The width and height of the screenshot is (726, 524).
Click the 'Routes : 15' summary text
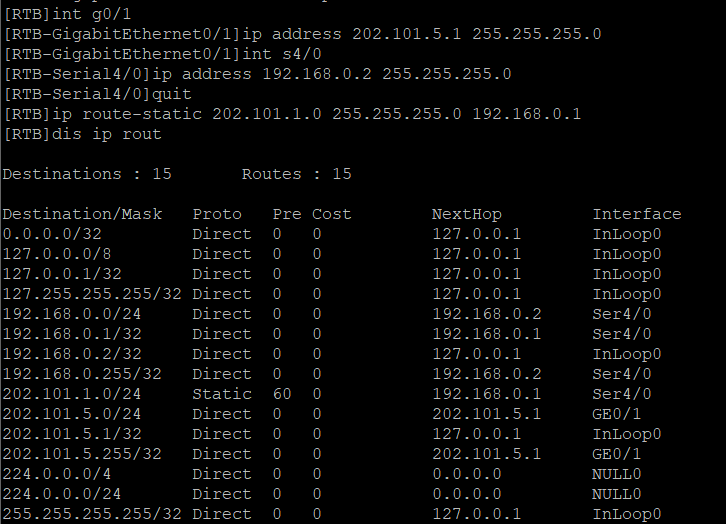point(296,173)
